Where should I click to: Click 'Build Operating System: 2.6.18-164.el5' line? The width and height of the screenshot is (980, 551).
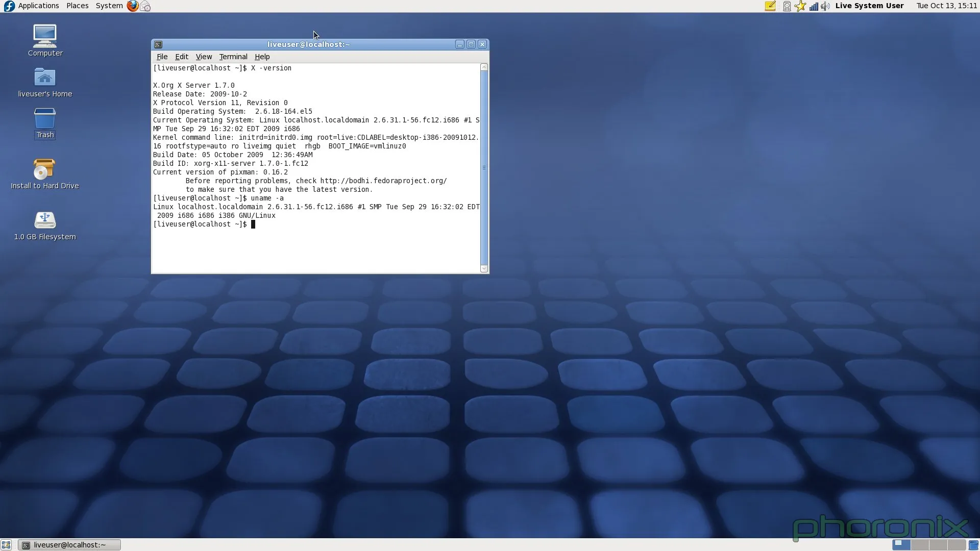pyautogui.click(x=233, y=111)
